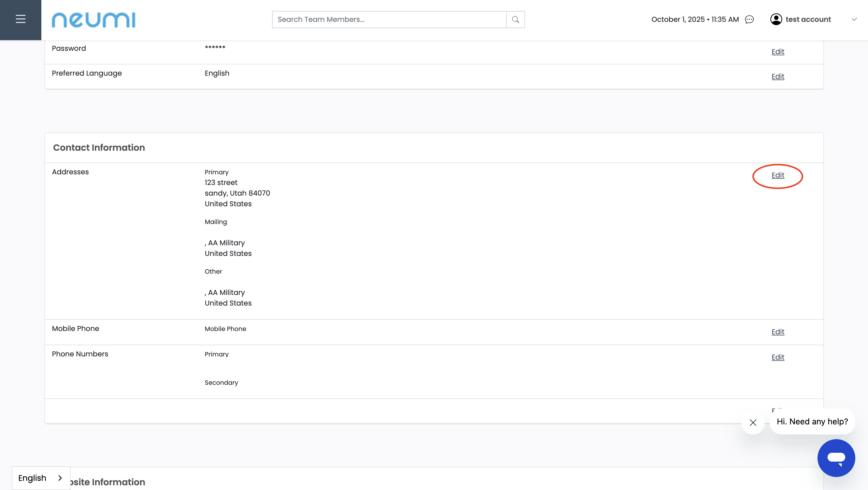Viewport: 868px width, 490px height.
Task: Open the hamburger navigation menu
Action: (x=21, y=19)
